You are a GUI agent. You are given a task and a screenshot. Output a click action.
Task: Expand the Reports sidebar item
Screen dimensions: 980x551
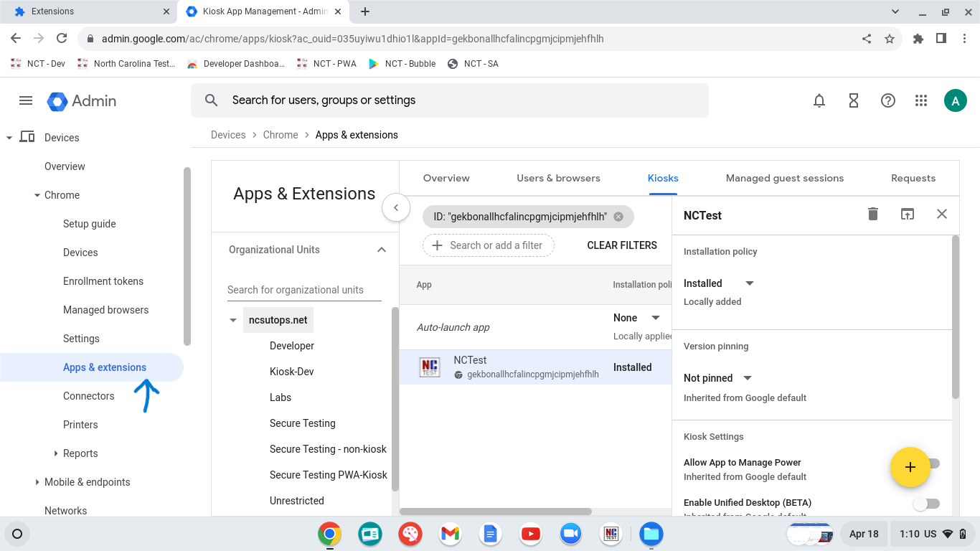coord(56,453)
